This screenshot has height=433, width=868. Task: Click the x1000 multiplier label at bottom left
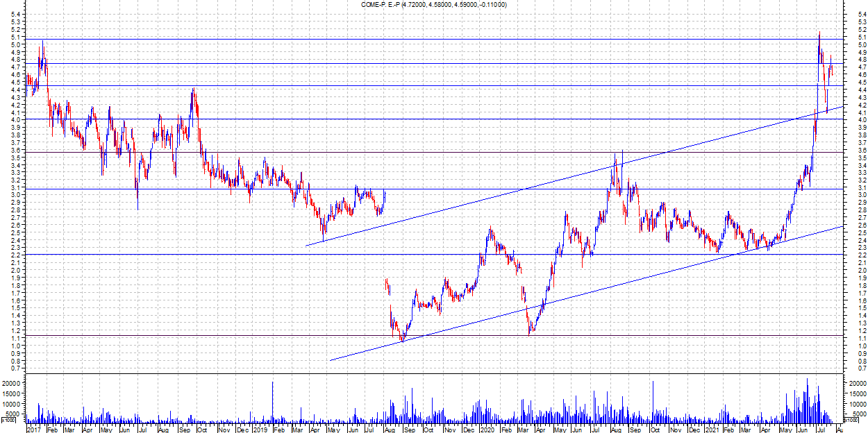coord(8,420)
